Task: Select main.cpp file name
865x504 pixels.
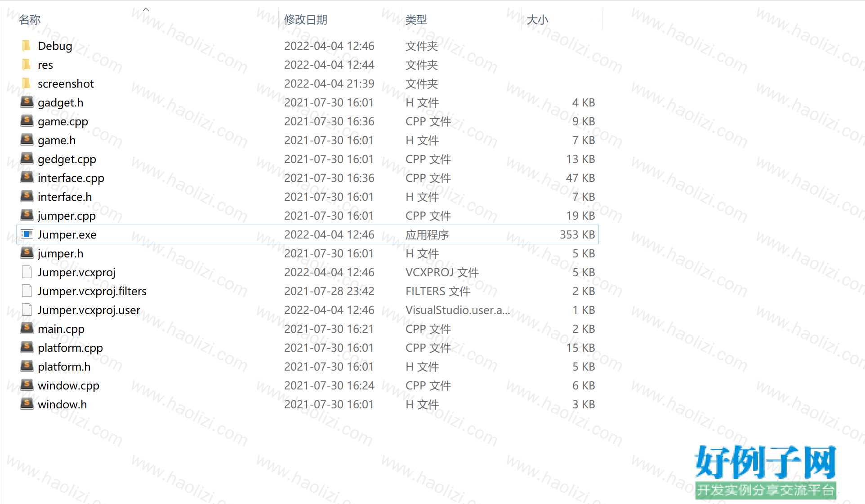Action: (x=61, y=329)
